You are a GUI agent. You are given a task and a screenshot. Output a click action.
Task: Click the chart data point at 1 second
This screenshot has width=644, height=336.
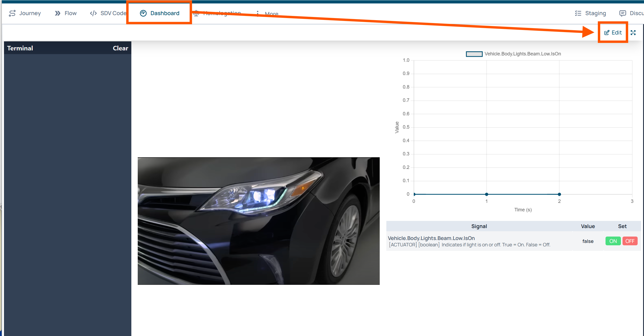[x=486, y=194]
